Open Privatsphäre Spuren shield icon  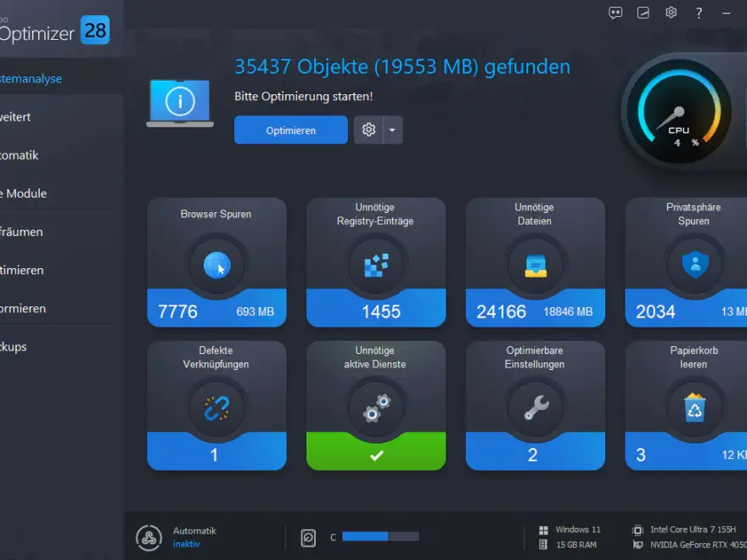695,266
